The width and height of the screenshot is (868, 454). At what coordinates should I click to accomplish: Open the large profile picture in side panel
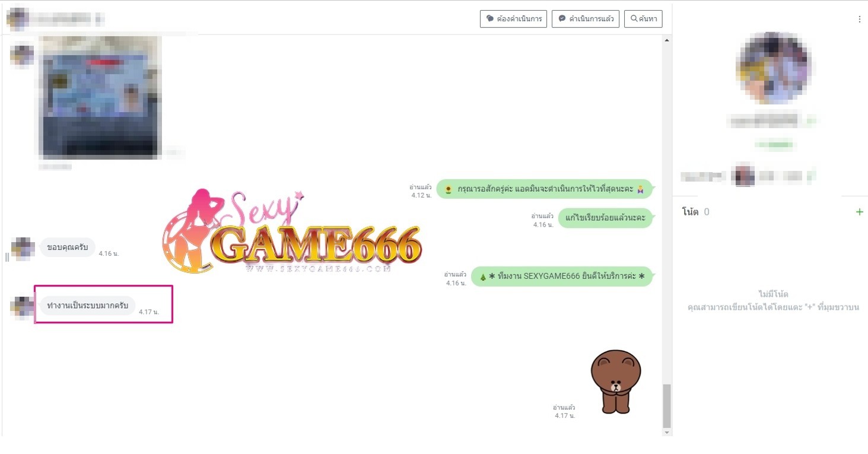point(773,68)
